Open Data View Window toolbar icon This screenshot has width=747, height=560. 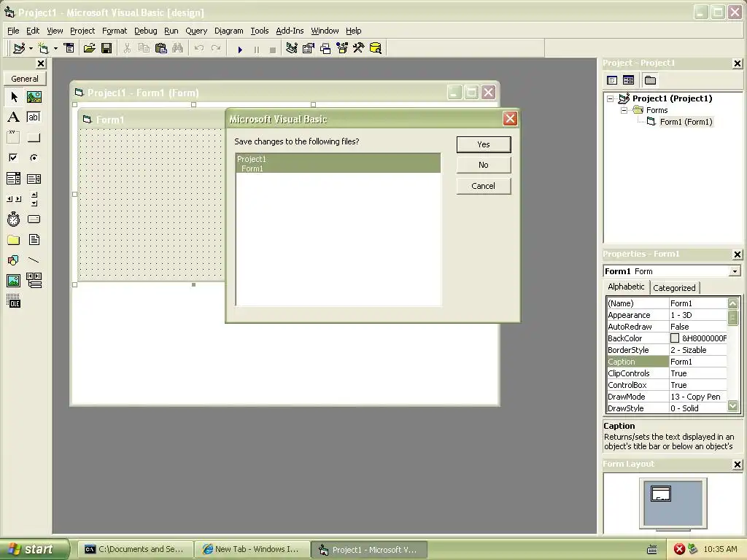[x=376, y=48]
